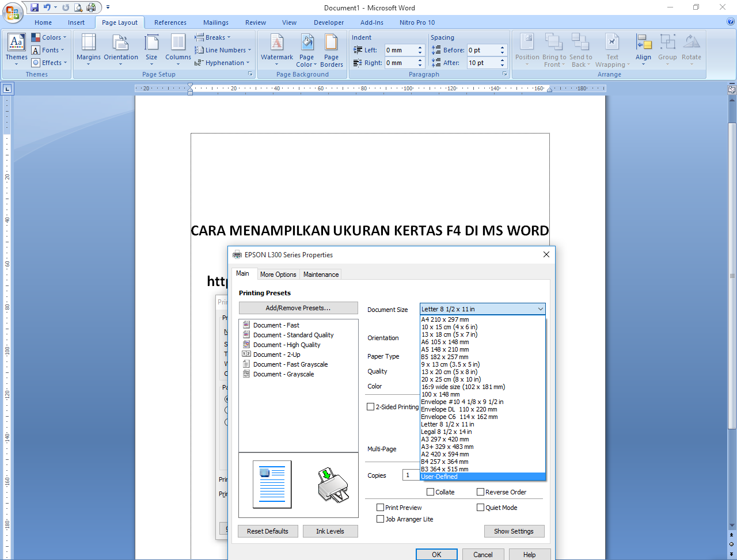This screenshot has height=560, width=737.
Task: Open the Columns options
Action: 178,49
